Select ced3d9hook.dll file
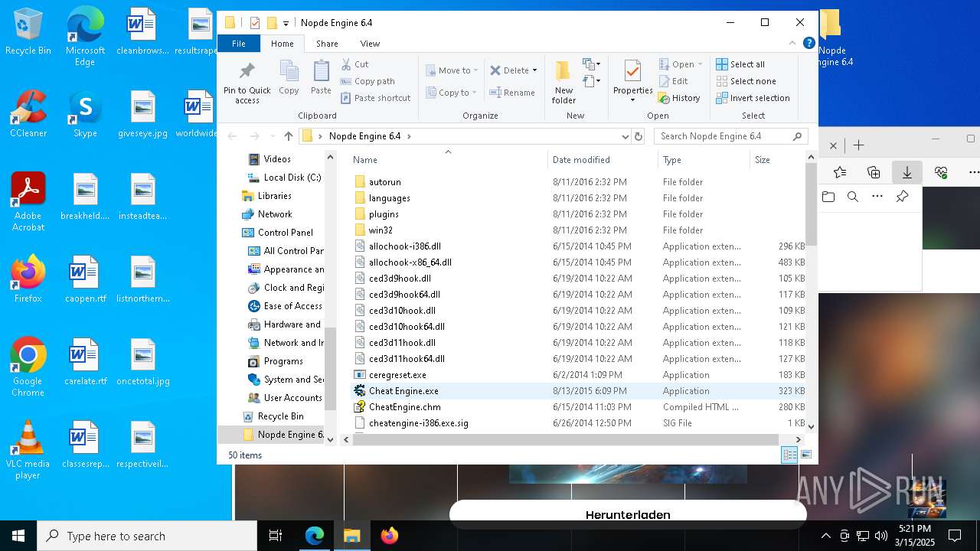 (400, 279)
